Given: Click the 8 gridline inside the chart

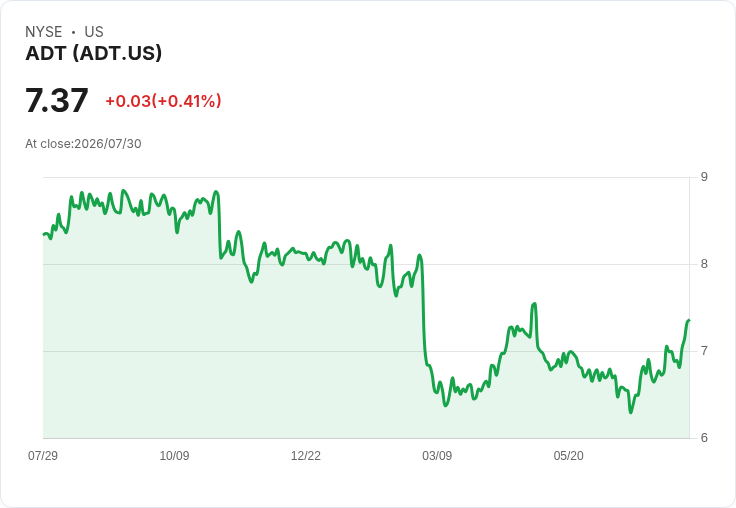Looking at the screenshot, I should pyautogui.click(x=366, y=264).
